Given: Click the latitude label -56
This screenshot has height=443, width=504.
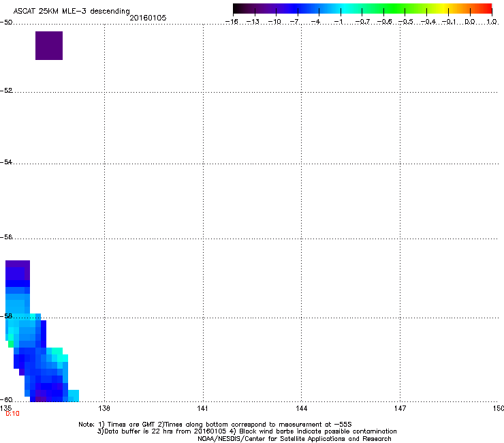Looking at the screenshot, I should [x=6, y=237].
